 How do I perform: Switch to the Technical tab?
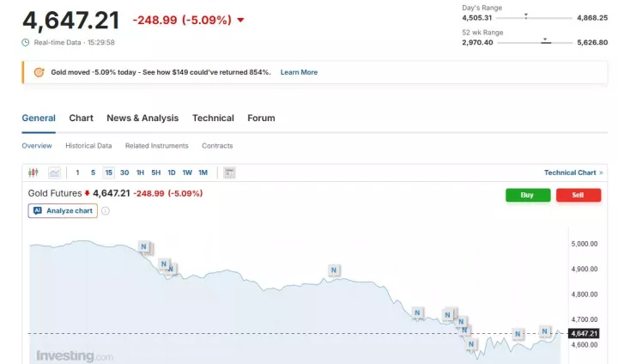[213, 118]
